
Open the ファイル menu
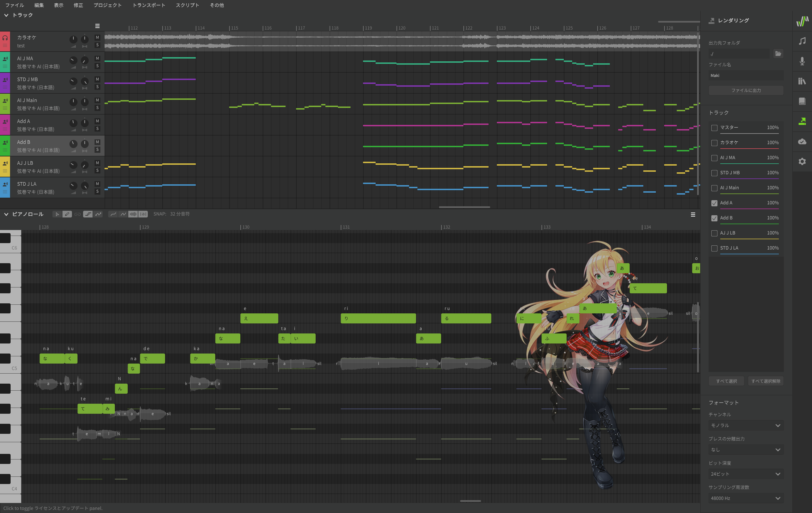[14, 5]
